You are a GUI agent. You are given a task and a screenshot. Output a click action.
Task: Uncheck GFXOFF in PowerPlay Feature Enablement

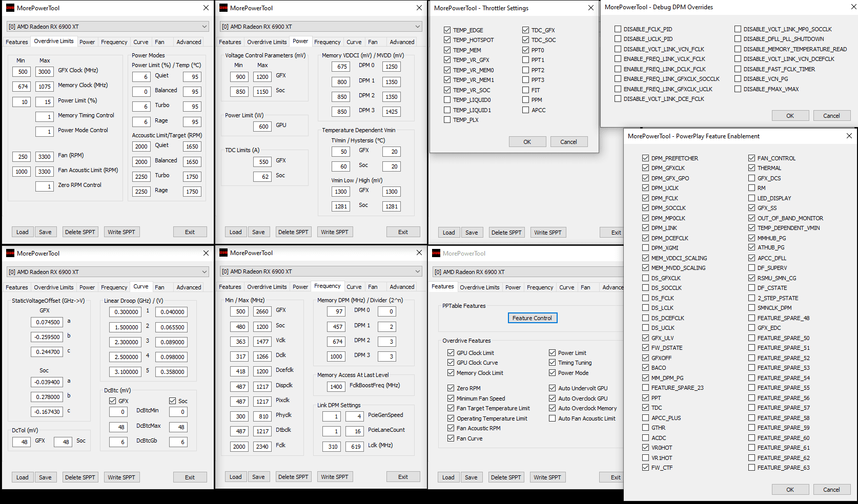point(645,358)
